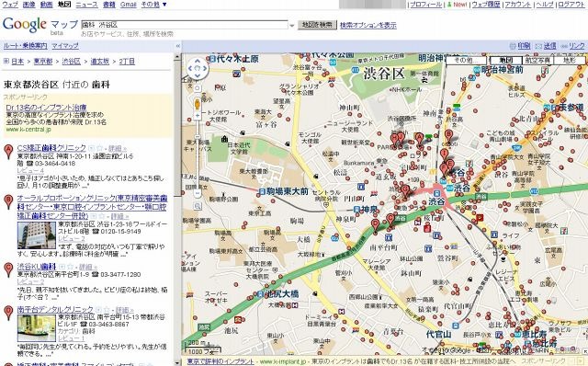Open the ログアウト link
The width and height of the screenshot is (588, 366).
571,5
